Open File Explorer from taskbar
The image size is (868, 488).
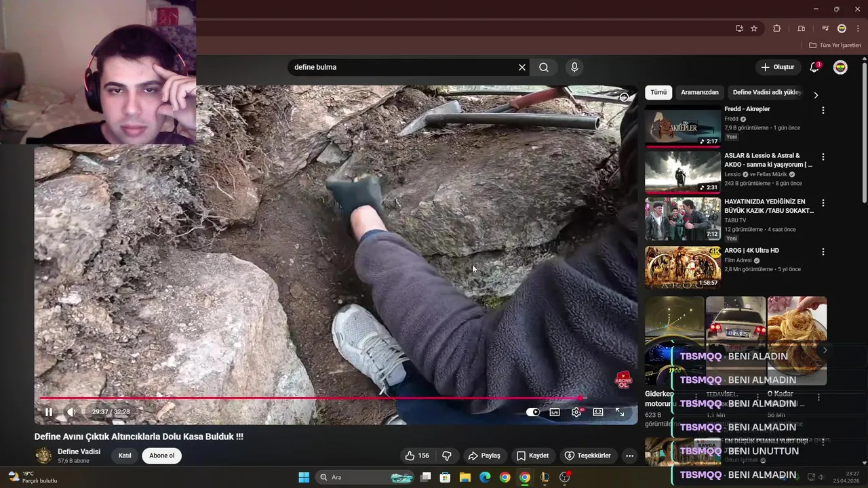[x=465, y=477]
